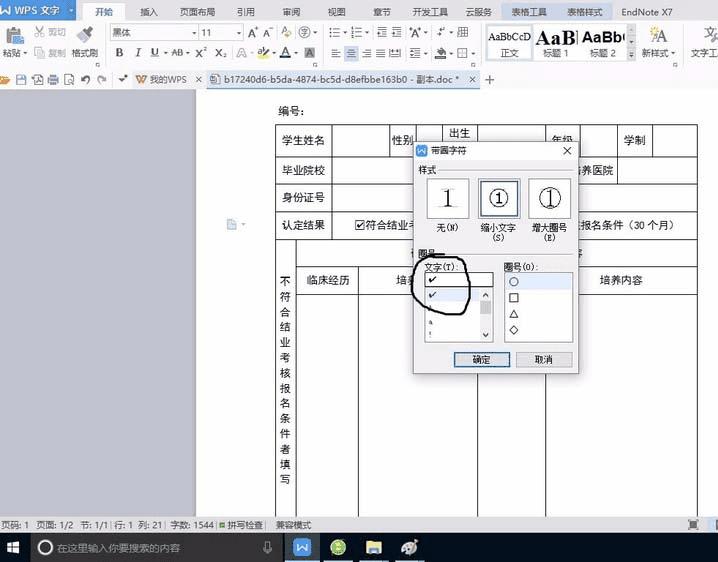Switch to the 插入 ribbon tab
This screenshot has width=718, height=562.
click(x=149, y=12)
